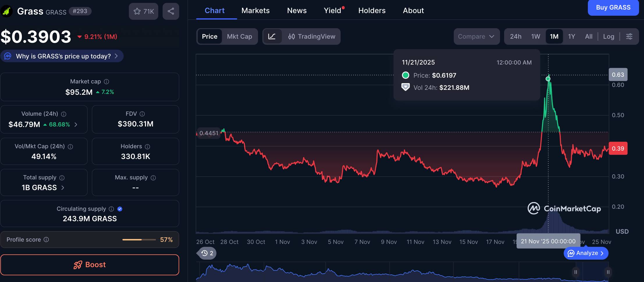Expand Volume (24h) details chevron

pyautogui.click(x=76, y=125)
